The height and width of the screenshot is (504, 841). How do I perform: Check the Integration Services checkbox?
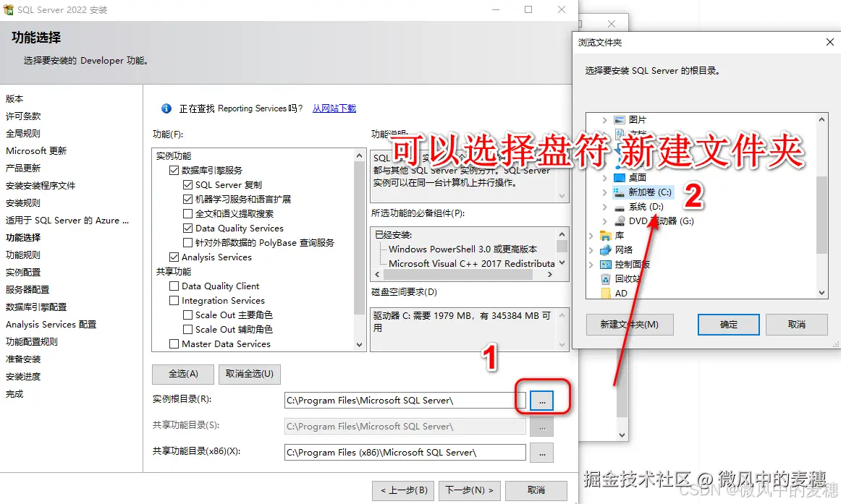point(174,299)
